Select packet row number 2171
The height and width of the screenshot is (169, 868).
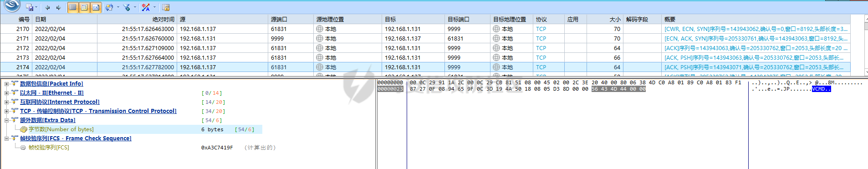pyautogui.click(x=425, y=39)
